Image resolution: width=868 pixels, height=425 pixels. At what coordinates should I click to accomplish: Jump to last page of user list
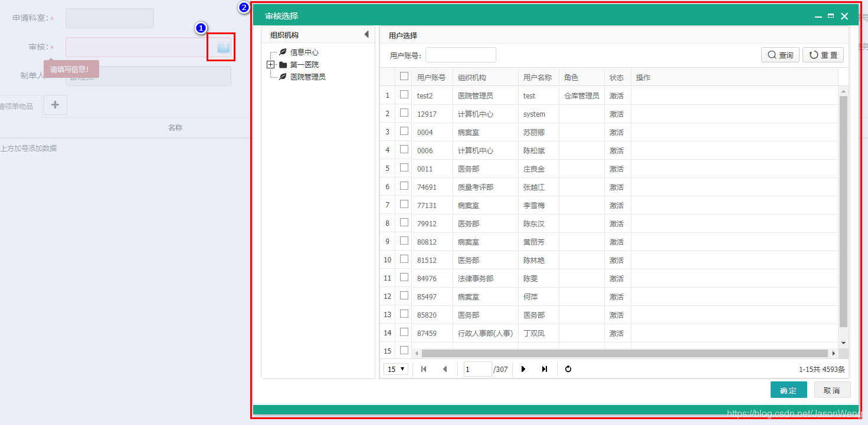click(544, 369)
